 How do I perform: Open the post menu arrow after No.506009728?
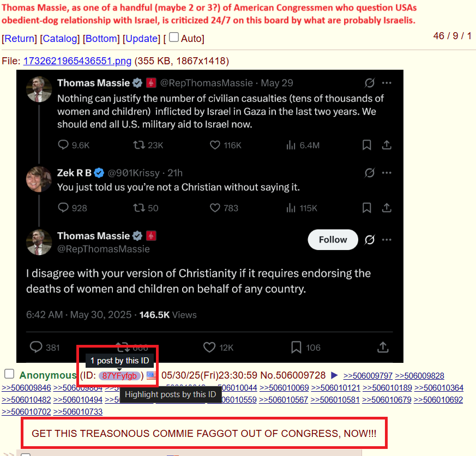tap(334, 375)
